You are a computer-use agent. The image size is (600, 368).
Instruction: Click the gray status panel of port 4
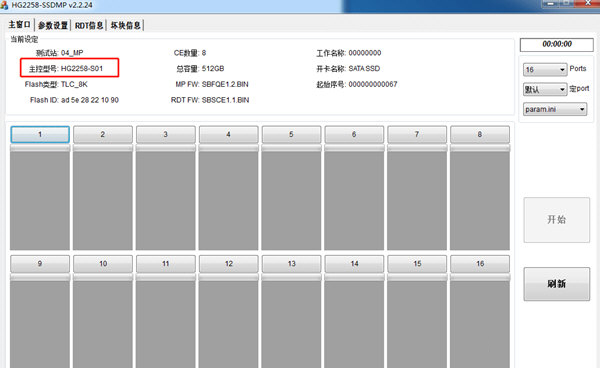228,201
